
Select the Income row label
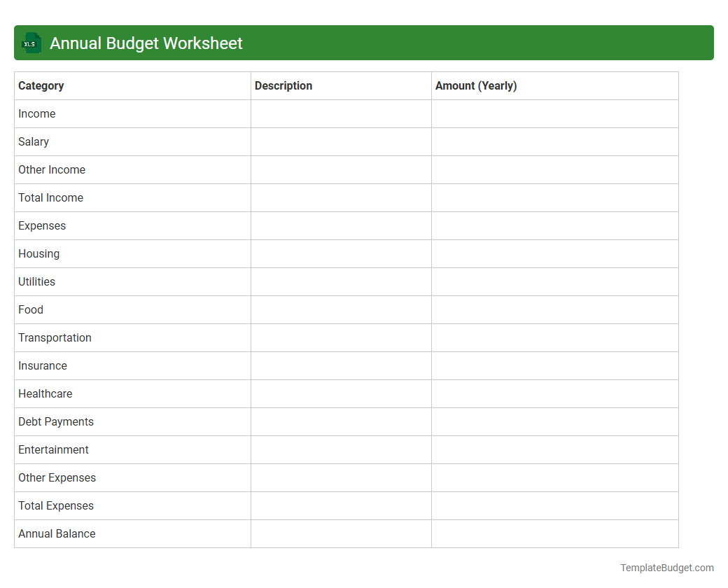[x=36, y=113]
